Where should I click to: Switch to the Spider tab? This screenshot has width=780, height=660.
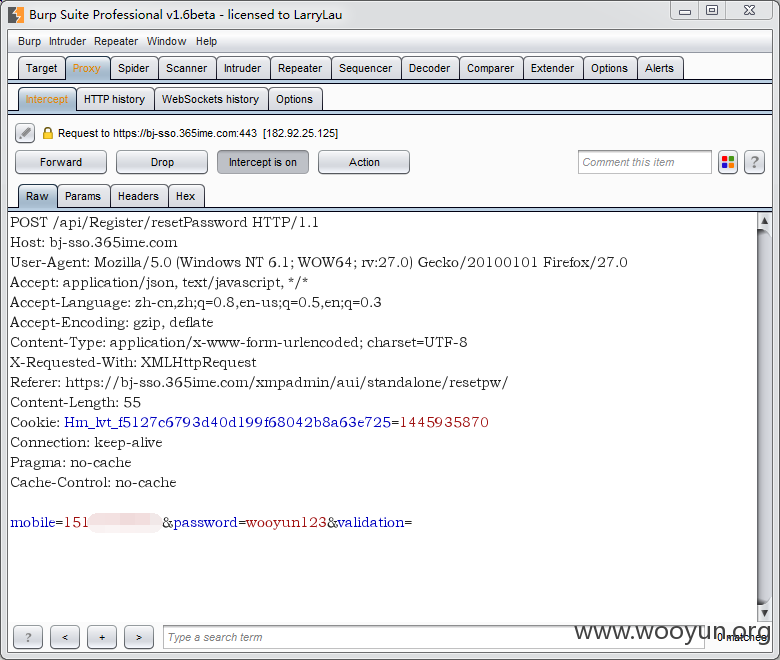133,68
